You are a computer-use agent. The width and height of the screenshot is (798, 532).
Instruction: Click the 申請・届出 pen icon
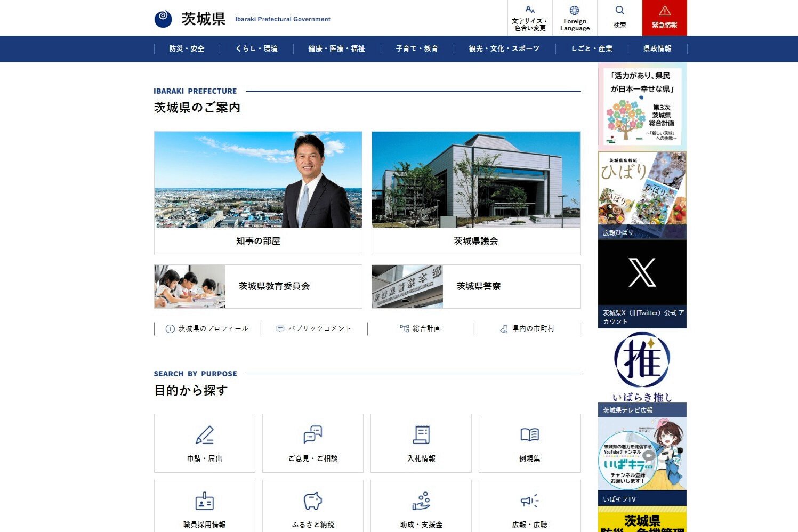(205, 434)
